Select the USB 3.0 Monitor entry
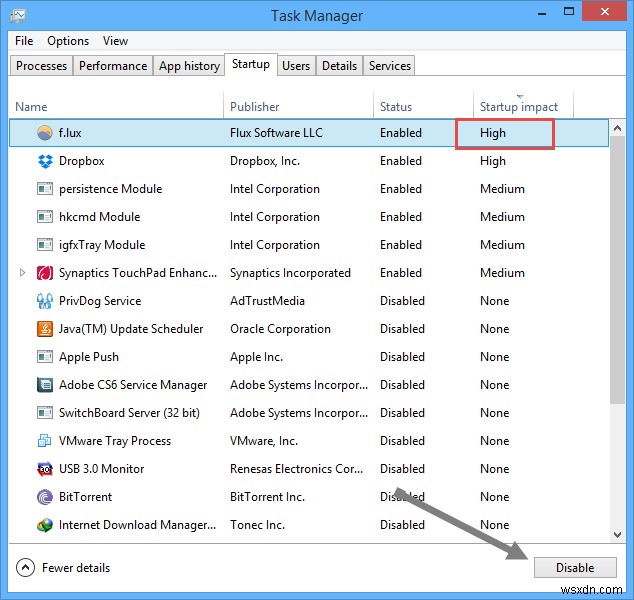Screen dimensions: 634x600 [x=101, y=469]
